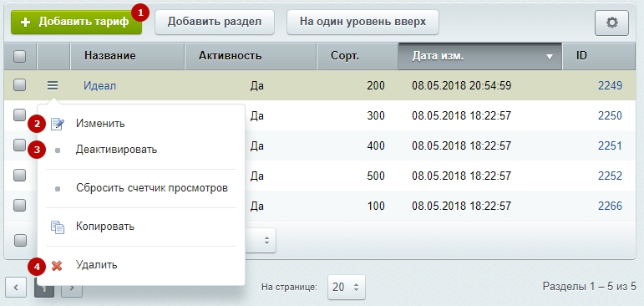Open the gear settings button
Image resolution: width=644 pixels, height=306 pixels.
pos(611,23)
